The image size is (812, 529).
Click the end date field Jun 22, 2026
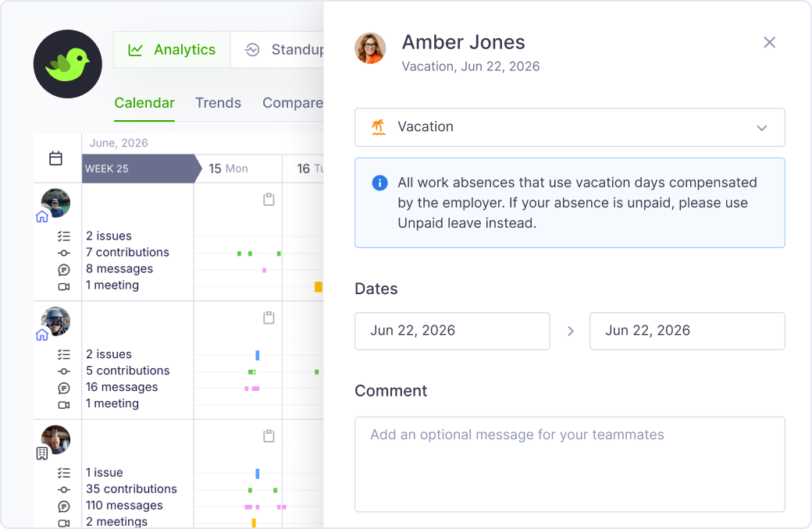[x=687, y=331]
